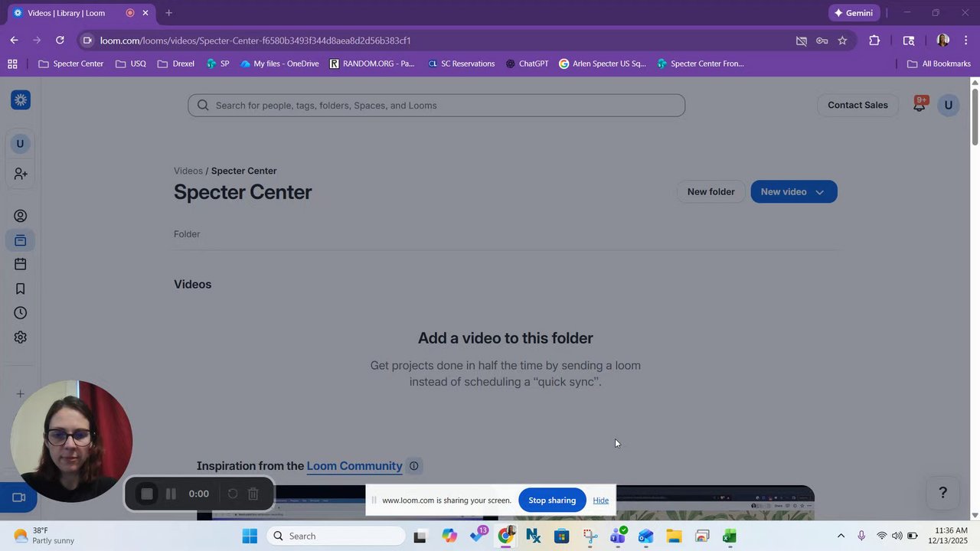
Task: Open My files - OneDrive bookmark
Action: [279, 64]
